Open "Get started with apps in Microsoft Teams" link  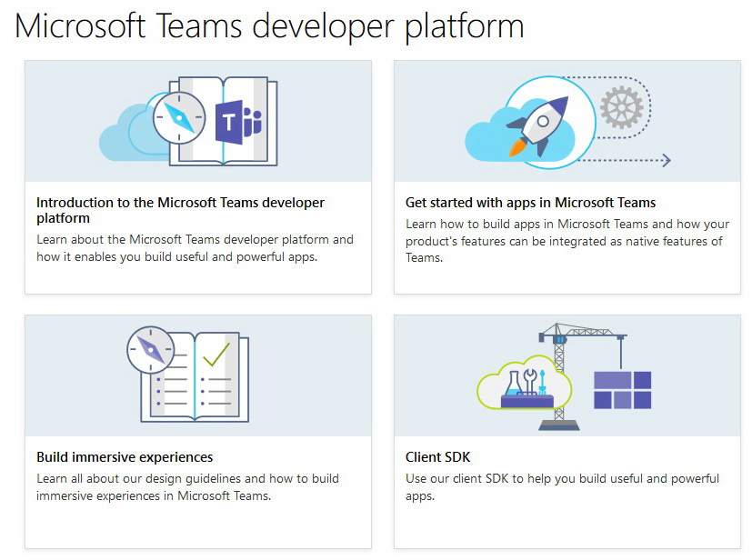[x=530, y=202]
